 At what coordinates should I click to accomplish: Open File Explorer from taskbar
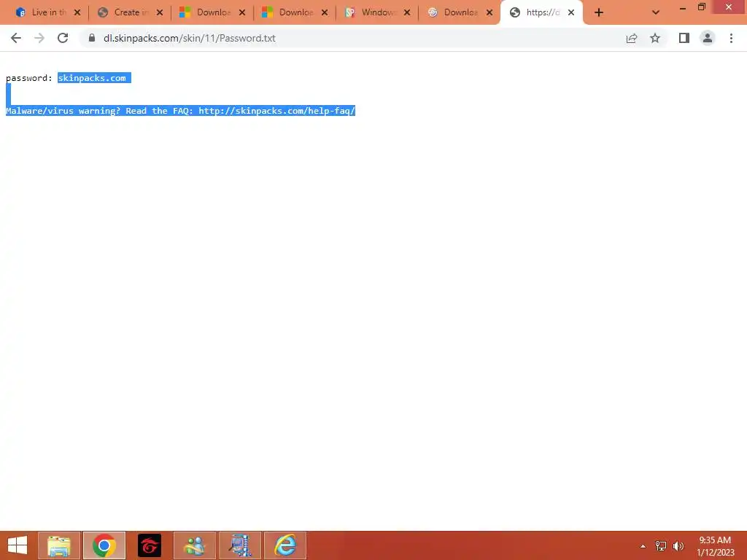59,545
